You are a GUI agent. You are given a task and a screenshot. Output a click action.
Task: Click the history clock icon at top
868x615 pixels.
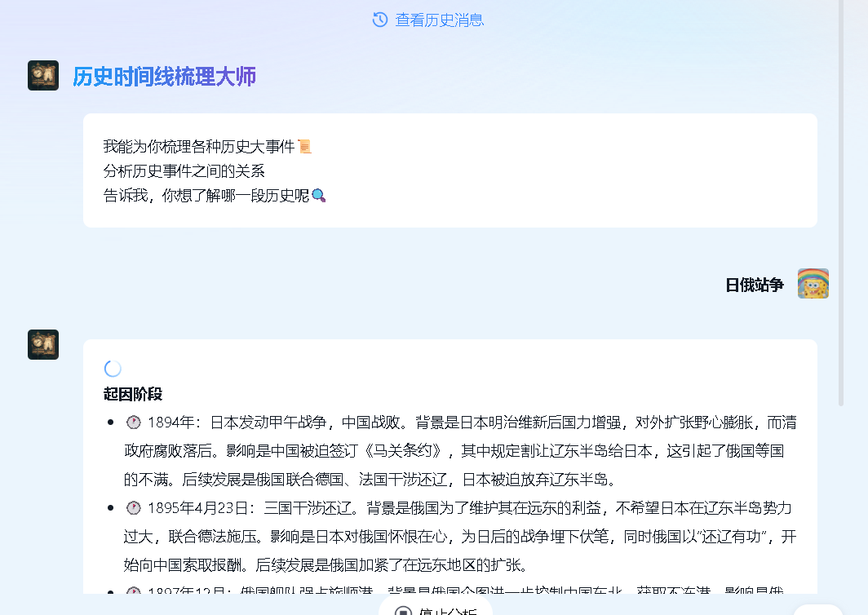click(379, 20)
